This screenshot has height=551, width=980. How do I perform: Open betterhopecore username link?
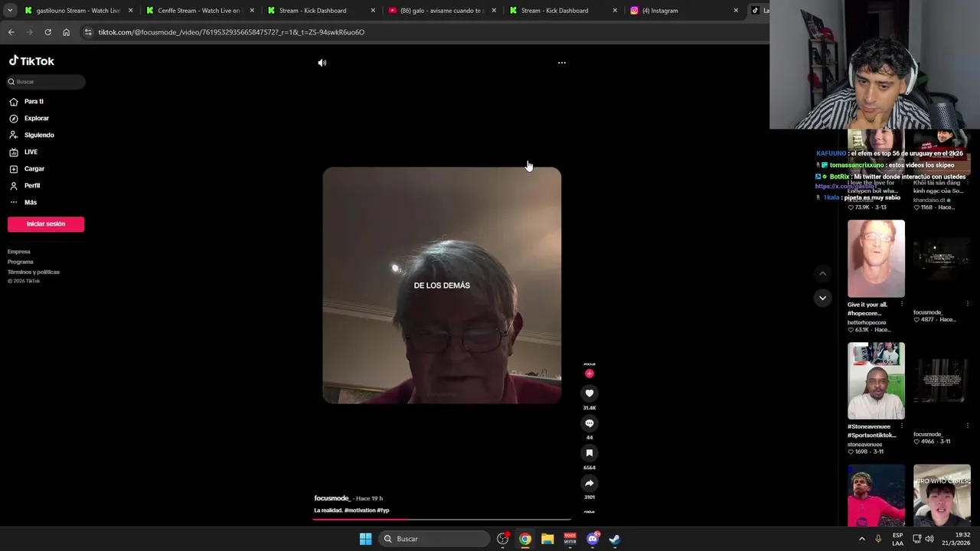pyautogui.click(x=867, y=322)
